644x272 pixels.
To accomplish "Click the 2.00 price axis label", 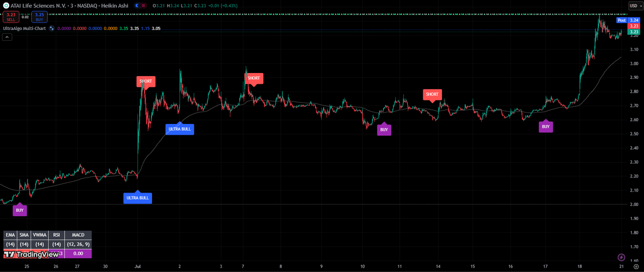I will click(634, 204).
